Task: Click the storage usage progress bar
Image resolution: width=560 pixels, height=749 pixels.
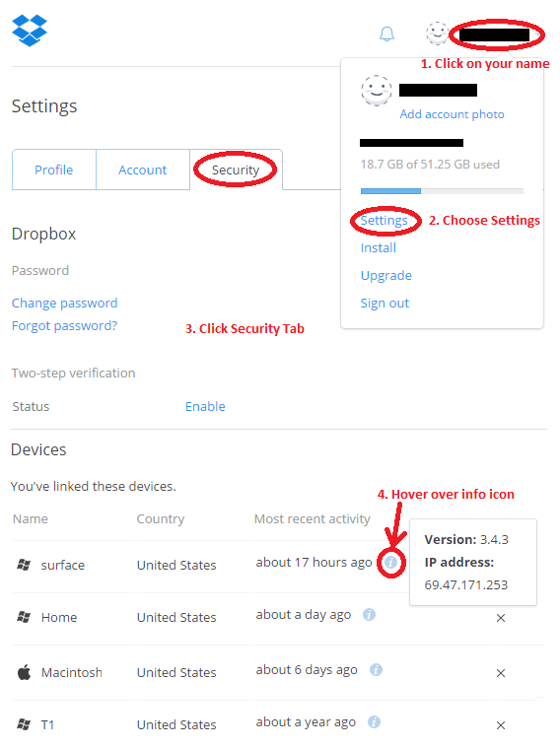Action: click(442, 191)
